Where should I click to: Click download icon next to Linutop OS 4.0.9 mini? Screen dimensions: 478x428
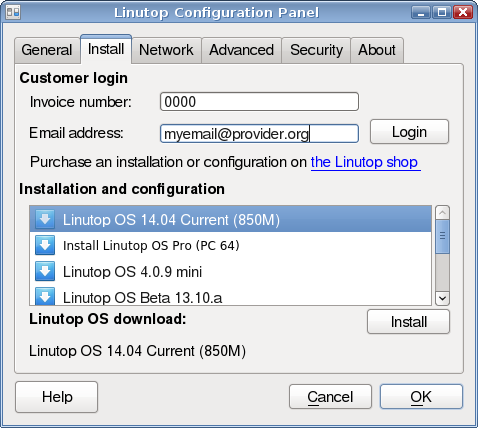click(x=45, y=271)
